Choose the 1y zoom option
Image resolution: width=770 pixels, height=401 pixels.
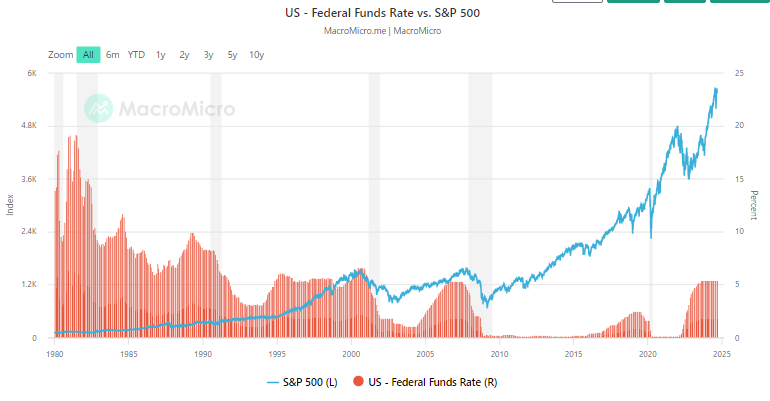pos(160,55)
